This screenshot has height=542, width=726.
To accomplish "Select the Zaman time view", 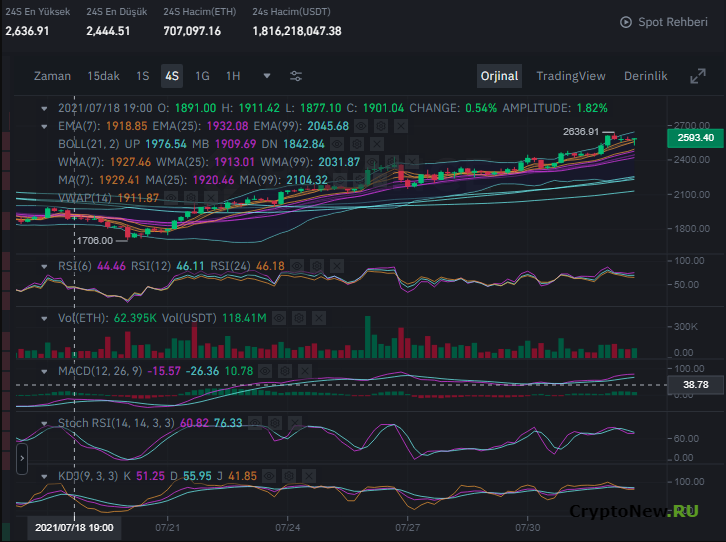I will point(52,76).
